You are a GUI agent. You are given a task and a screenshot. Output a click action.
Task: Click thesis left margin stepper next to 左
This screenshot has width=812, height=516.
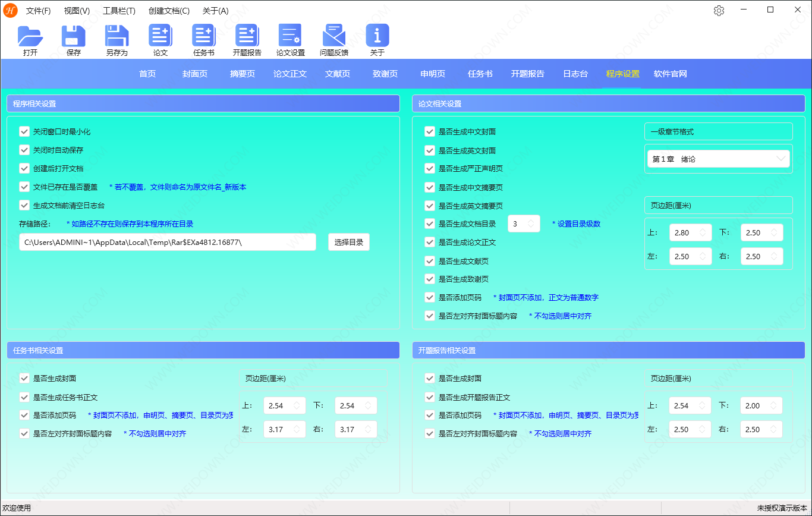(690, 256)
